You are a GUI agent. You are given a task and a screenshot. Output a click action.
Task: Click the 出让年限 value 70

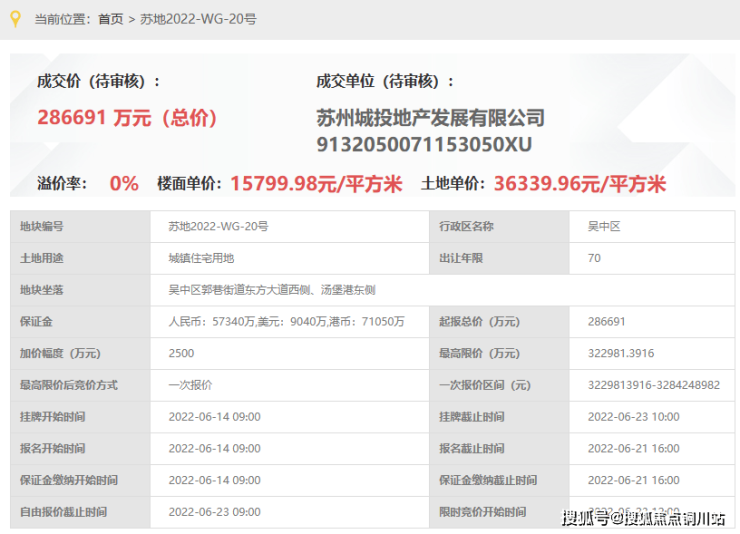pyautogui.click(x=652, y=259)
